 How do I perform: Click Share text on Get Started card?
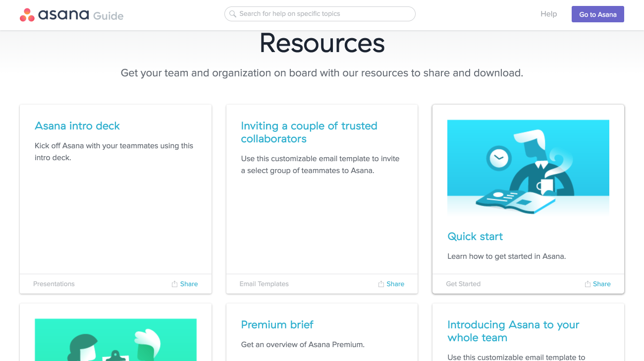pos(601,284)
